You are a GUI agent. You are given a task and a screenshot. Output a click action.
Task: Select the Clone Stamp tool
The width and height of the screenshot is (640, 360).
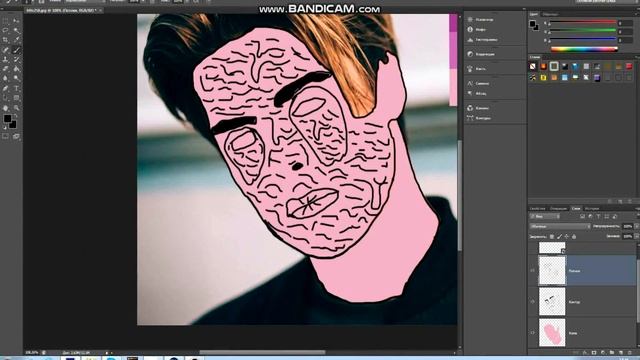pyautogui.click(x=5, y=60)
